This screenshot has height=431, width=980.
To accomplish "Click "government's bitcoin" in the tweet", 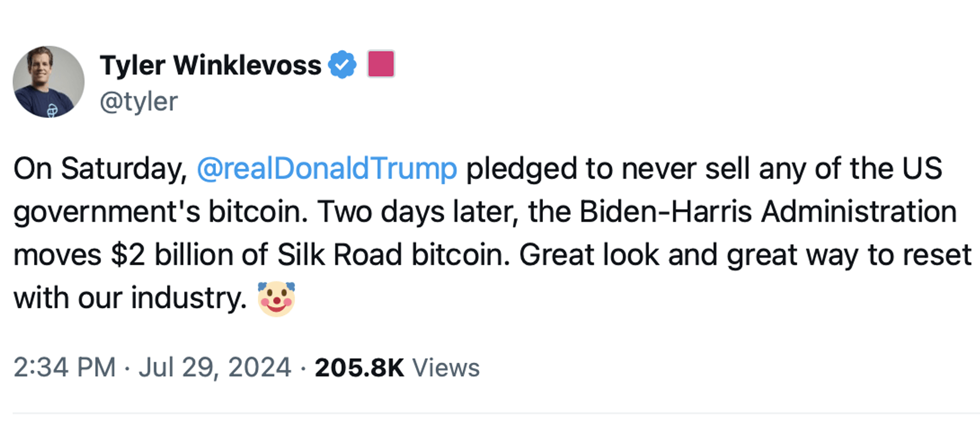I will [160, 212].
